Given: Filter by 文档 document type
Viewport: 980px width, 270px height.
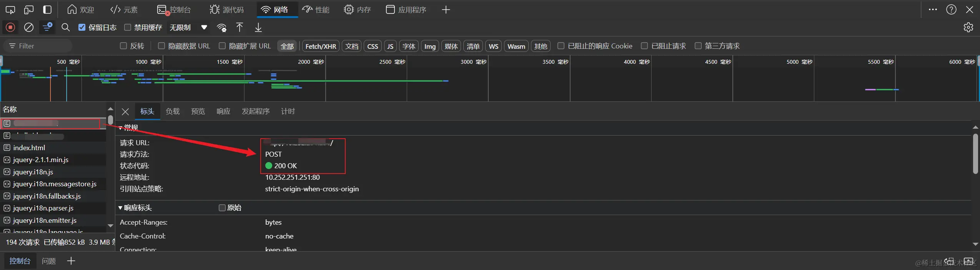Looking at the screenshot, I should tap(352, 46).
